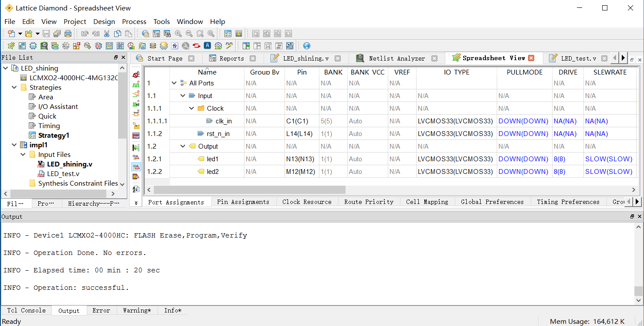Click the New file toolbar icon
The height and width of the screenshot is (326, 644).
click(11, 34)
